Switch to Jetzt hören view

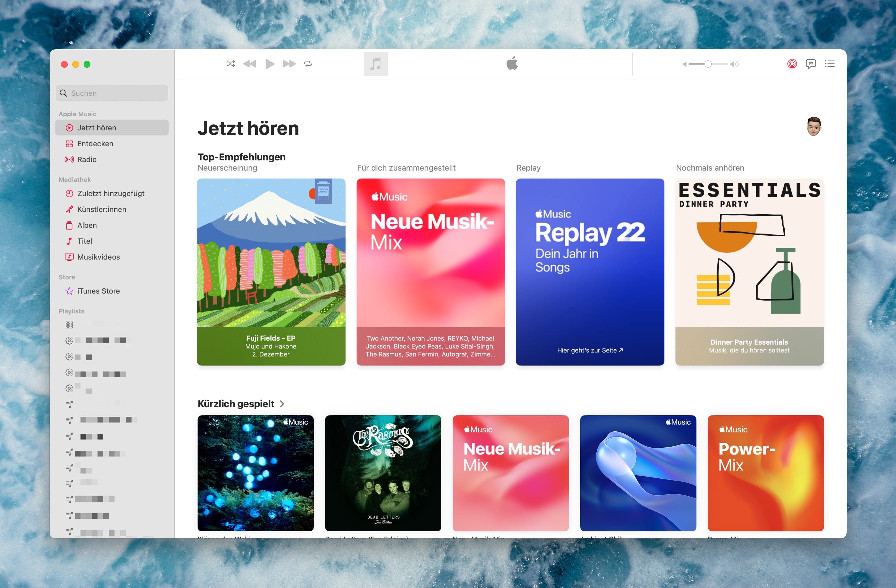point(96,128)
